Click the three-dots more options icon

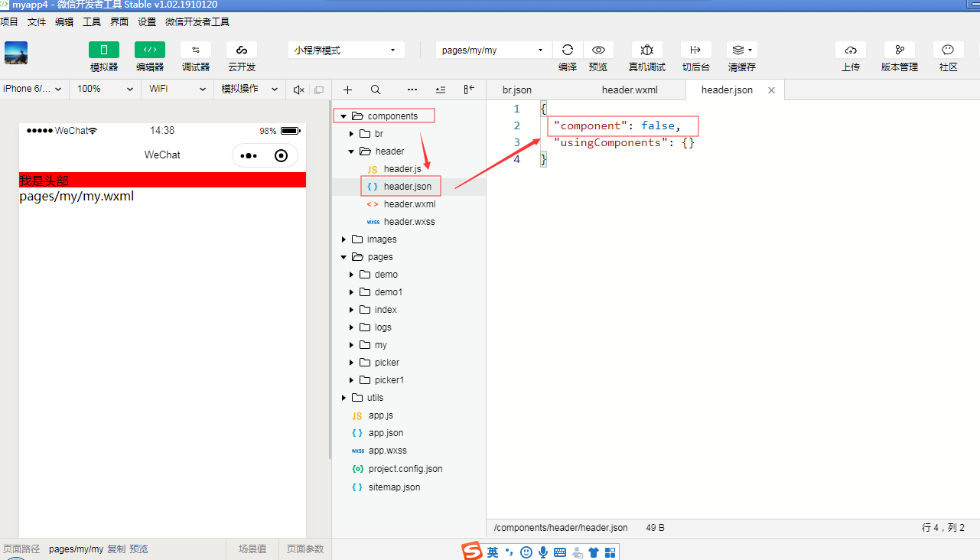(x=412, y=90)
